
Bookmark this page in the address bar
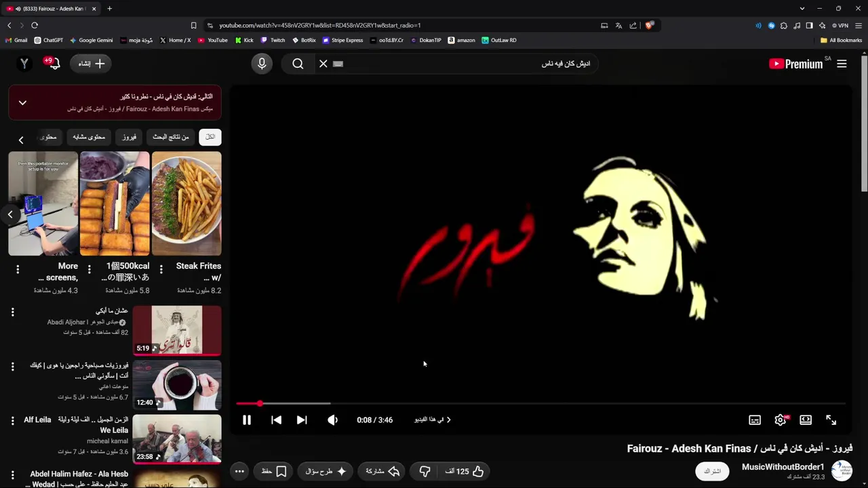pyautogui.click(x=193, y=25)
